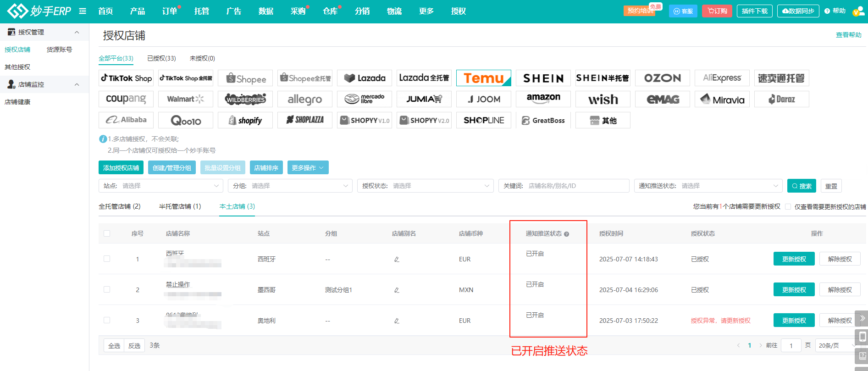
Task: Select the Alibaba platform logo
Action: point(126,120)
